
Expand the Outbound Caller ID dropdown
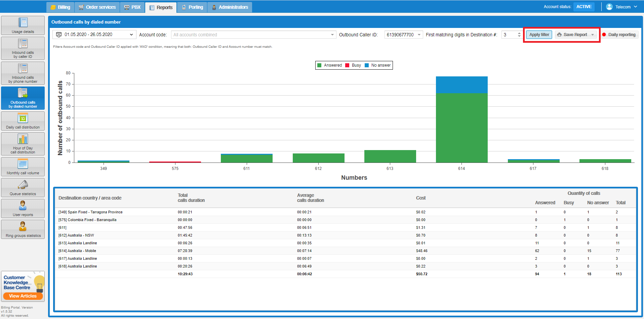click(419, 35)
